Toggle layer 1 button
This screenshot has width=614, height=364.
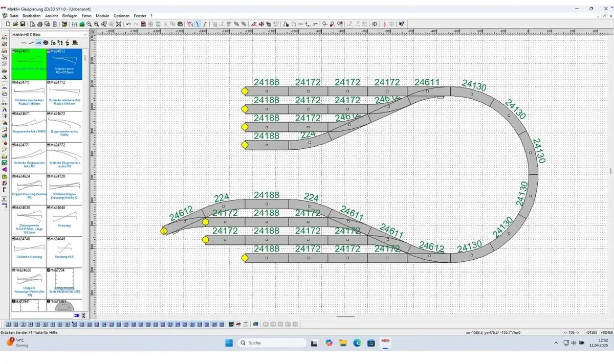pyautogui.click(x=8, y=324)
